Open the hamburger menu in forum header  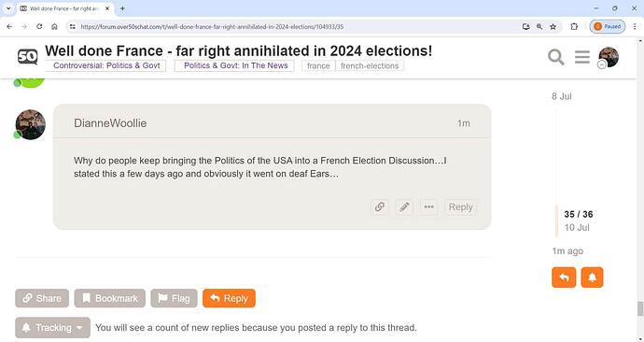click(582, 57)
